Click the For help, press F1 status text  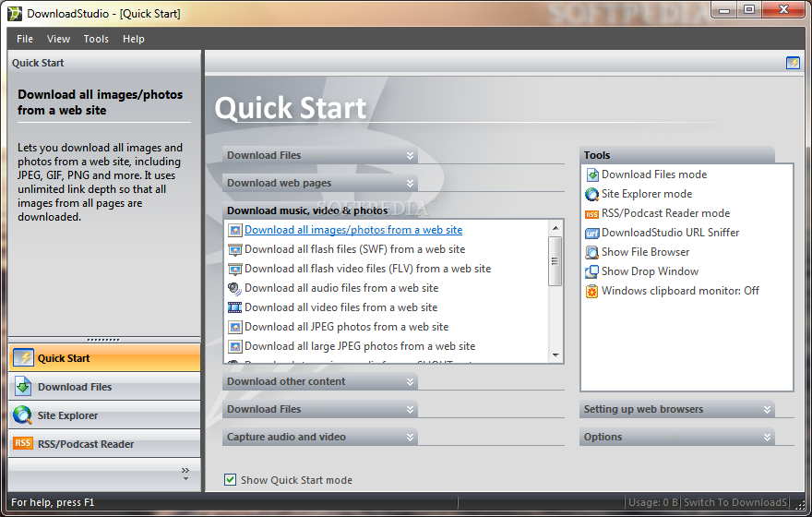[x=53, y=502]
